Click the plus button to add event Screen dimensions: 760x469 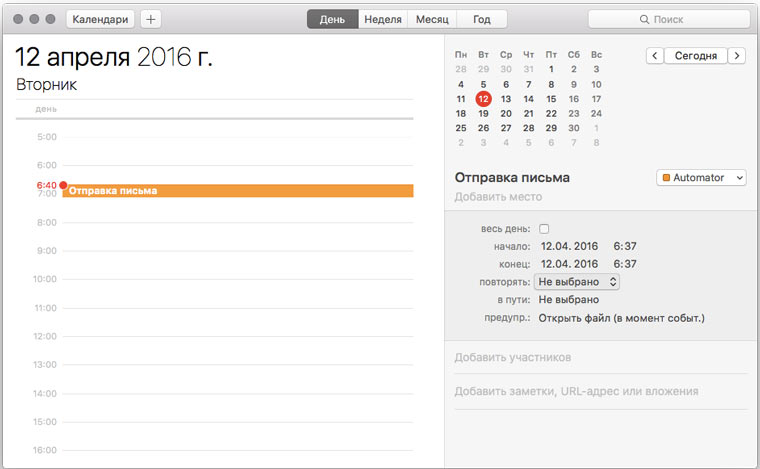click(151, 19)
